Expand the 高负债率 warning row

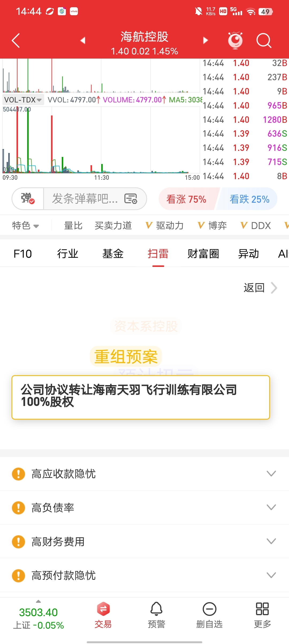[x=144, y=507]
